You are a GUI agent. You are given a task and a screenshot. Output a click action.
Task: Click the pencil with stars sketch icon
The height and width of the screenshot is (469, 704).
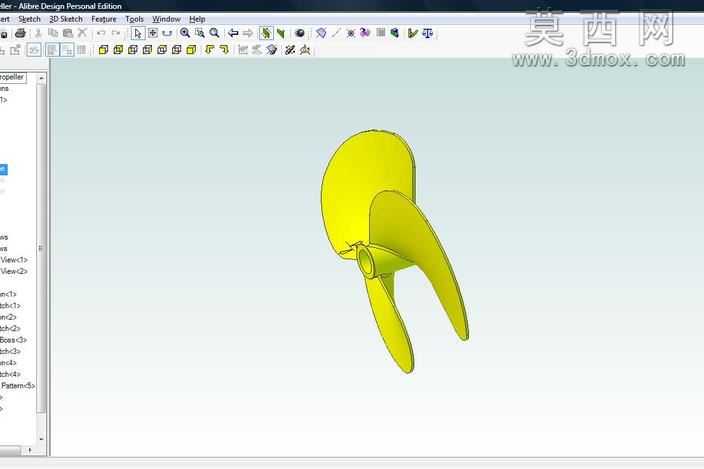[x=290, y=50]
